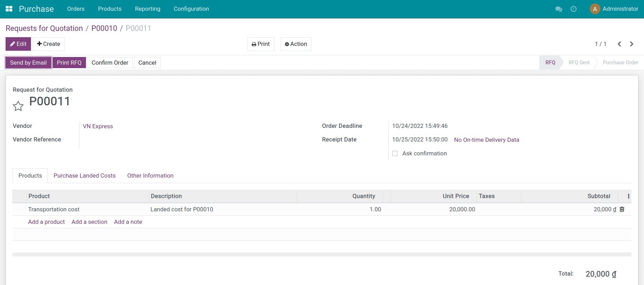
Task: Click Print RFQ button
Action: (69, 63)
